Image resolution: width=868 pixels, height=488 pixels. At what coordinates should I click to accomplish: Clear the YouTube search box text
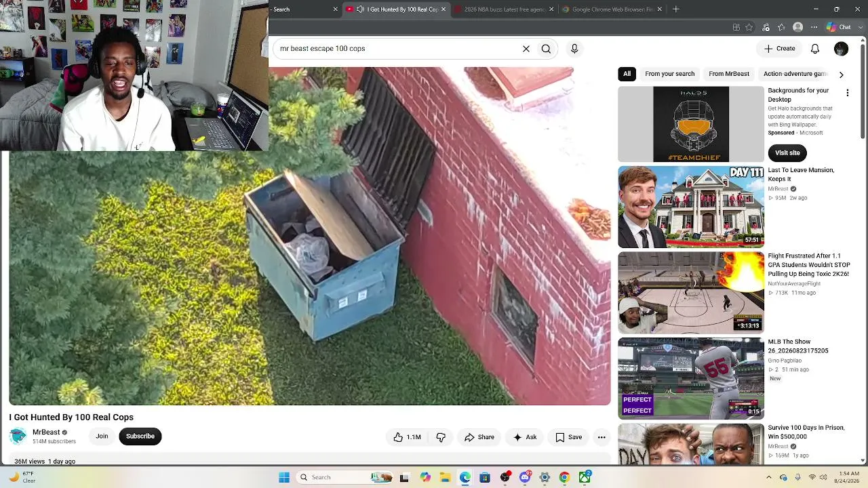point(526,49)
